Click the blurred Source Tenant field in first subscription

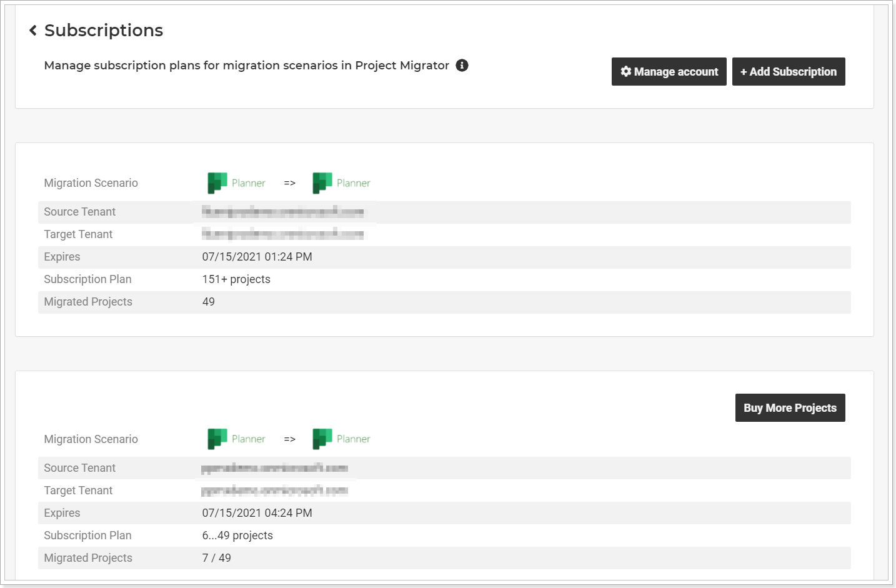tap(281, 212)
